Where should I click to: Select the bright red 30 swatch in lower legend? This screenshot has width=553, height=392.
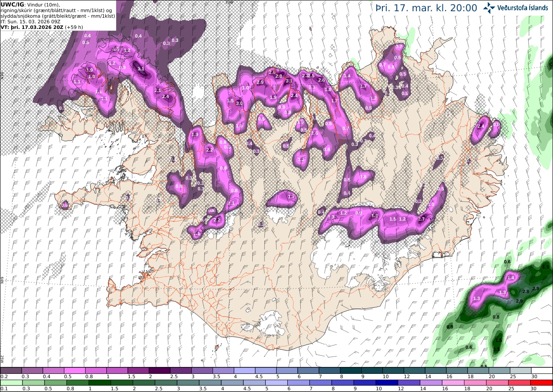point(542,383)
